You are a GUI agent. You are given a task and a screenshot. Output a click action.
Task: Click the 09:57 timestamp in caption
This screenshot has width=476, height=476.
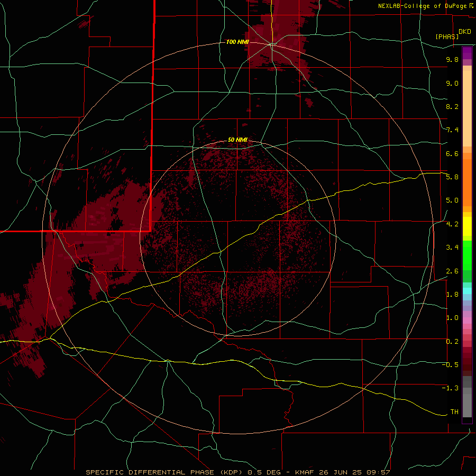coord(380,472)
